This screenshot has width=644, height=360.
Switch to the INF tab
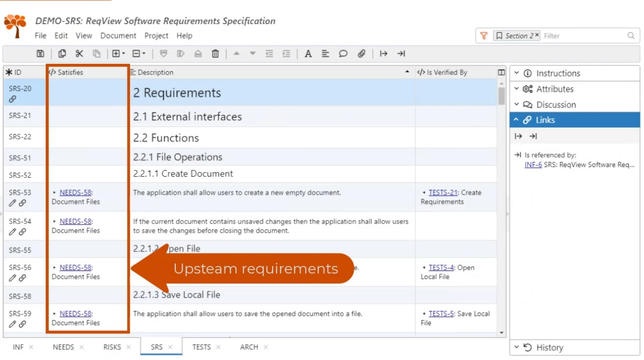[18, 347]
